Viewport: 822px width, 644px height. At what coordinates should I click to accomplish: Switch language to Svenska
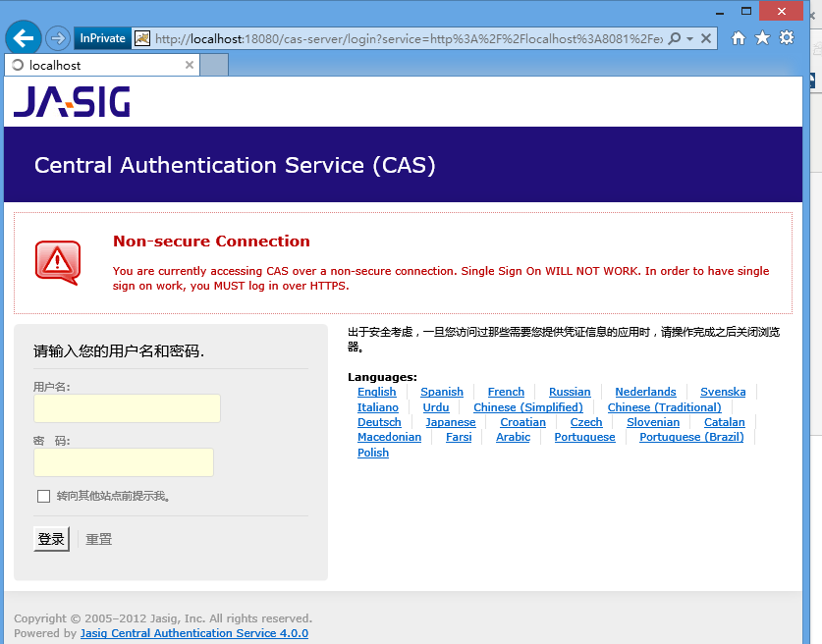click(723, 392)
